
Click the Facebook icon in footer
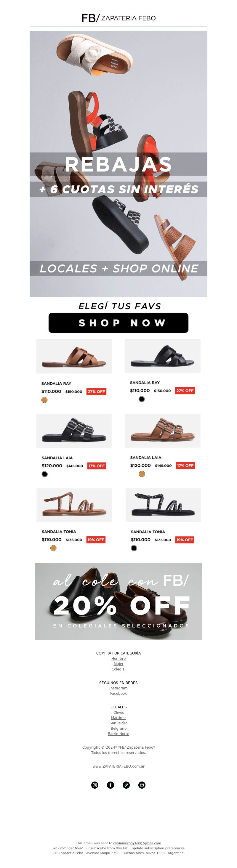111,785
